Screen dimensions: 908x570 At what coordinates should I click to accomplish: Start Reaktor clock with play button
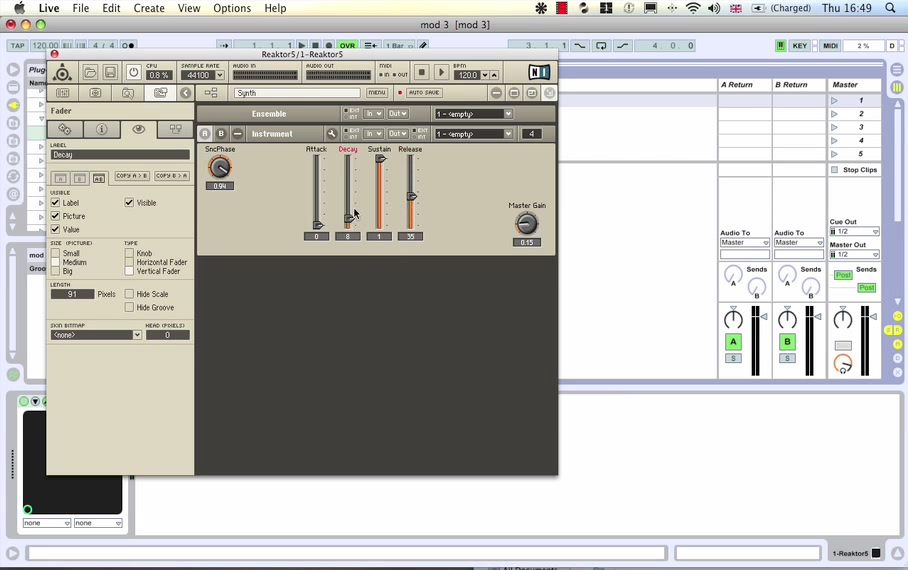[x=441, y=72]
